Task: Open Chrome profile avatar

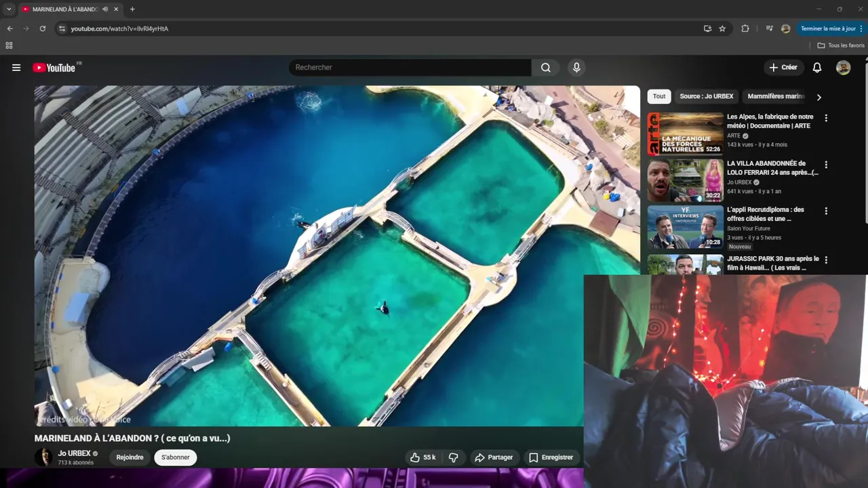Action: pos(785,28)
